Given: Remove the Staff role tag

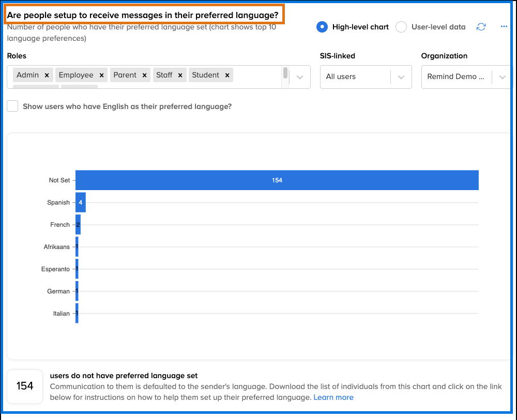Looking at the screenshot, I should point(180,75).
